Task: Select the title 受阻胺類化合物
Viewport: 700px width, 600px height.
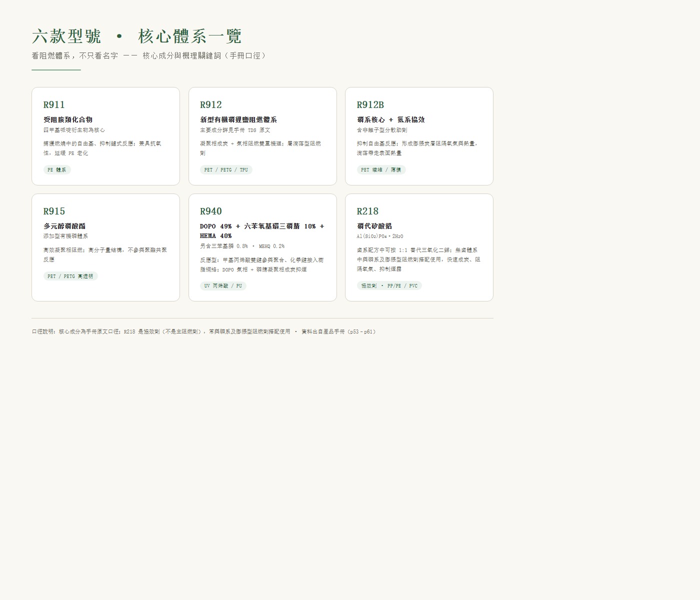Action: point(68,119)
